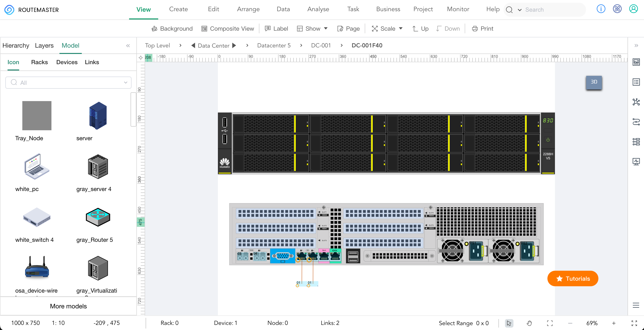The image size is (644, 330).
Task: Click the ruler origin crosshair icon
Action: (x=141, y=58)
